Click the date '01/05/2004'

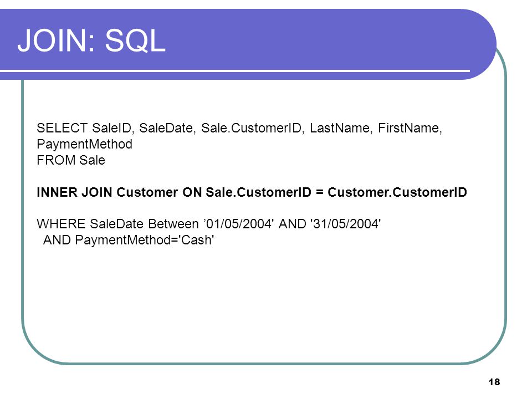pyautogui.click(x=239, y=224)
